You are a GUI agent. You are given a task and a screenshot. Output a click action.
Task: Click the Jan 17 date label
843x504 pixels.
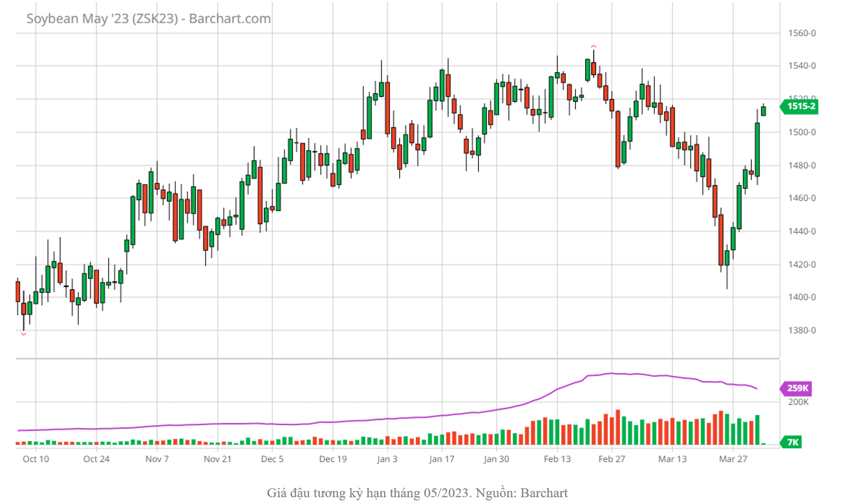click(x=442, y=459)
